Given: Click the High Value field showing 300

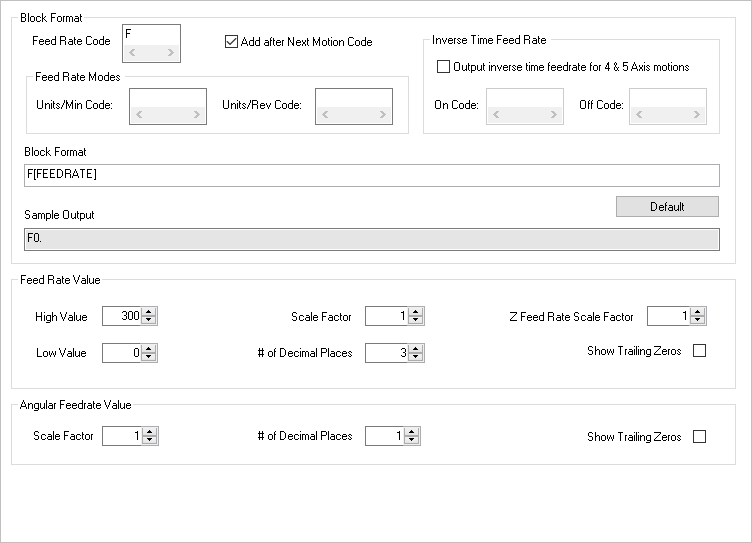Looking at the screenshot, I should point(122,316).
